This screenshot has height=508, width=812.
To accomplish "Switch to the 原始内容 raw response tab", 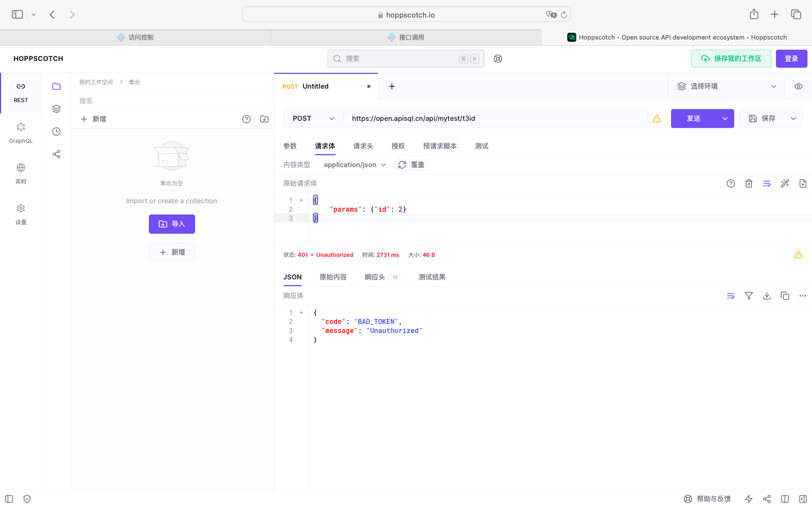I will tap(333, 277).
